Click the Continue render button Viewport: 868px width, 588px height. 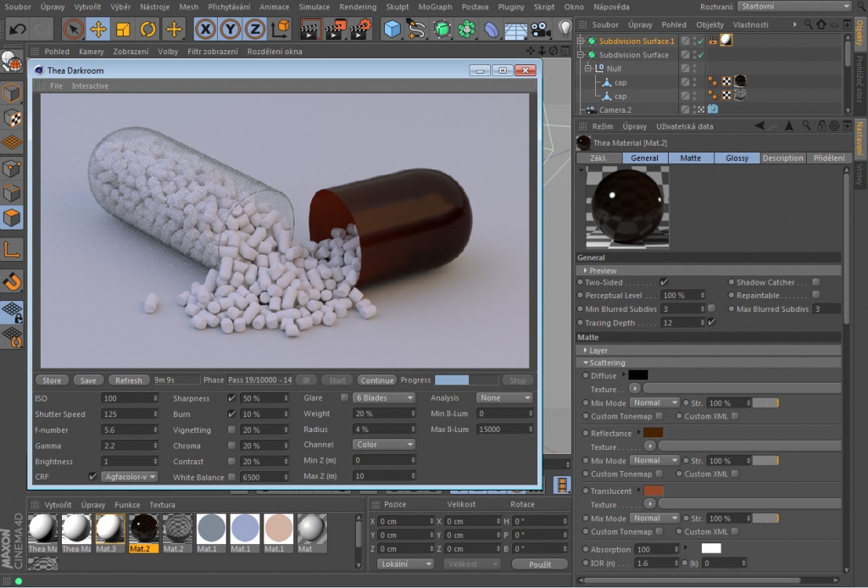point(376,380)
